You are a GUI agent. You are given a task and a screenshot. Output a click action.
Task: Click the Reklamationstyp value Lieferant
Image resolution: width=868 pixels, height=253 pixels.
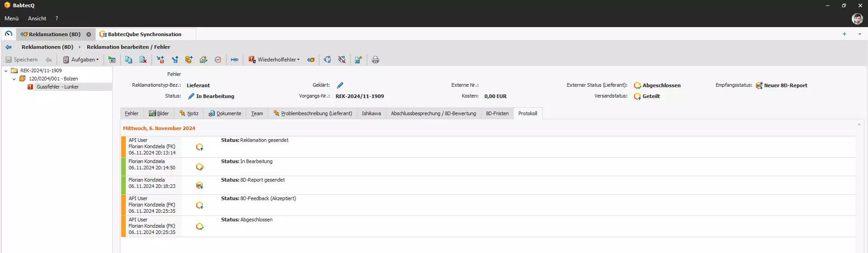coord(198,85)
